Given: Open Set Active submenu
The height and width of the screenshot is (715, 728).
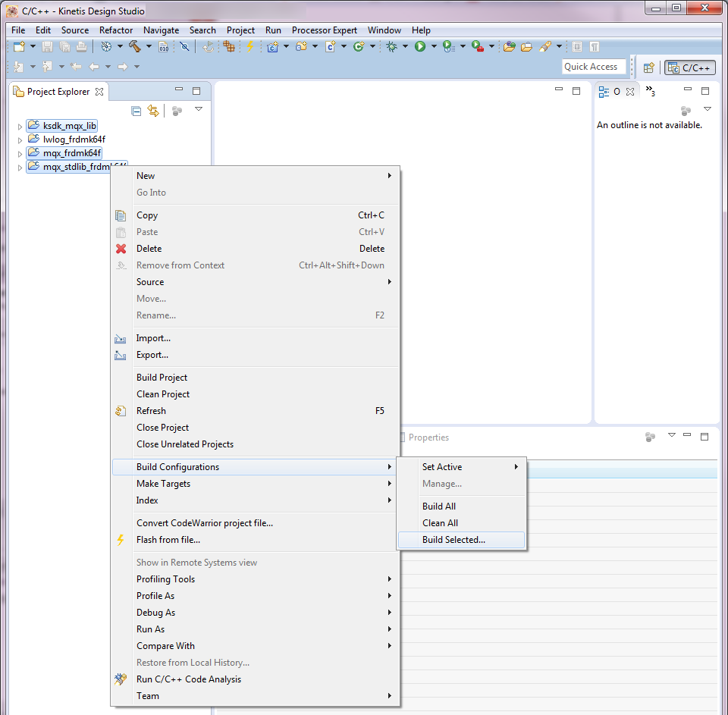Looking at the screenshot, I should pyautogui.click(x=462, y=467).
